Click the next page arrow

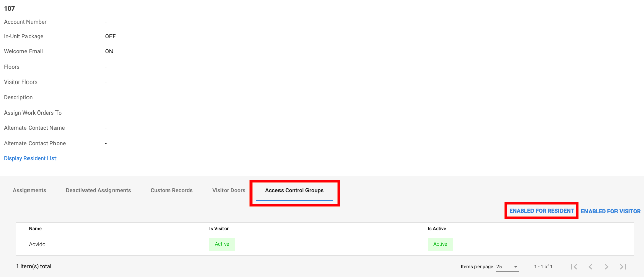click(x=606, y=267)
